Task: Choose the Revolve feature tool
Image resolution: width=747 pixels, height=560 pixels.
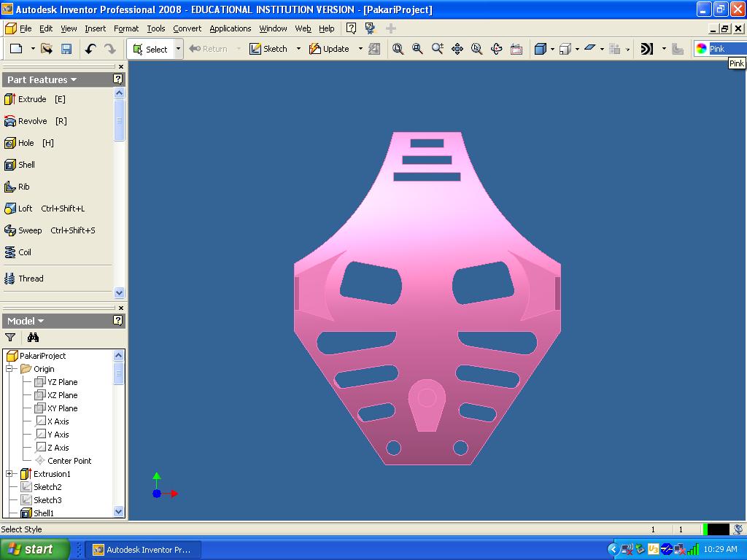Action: 32,121
